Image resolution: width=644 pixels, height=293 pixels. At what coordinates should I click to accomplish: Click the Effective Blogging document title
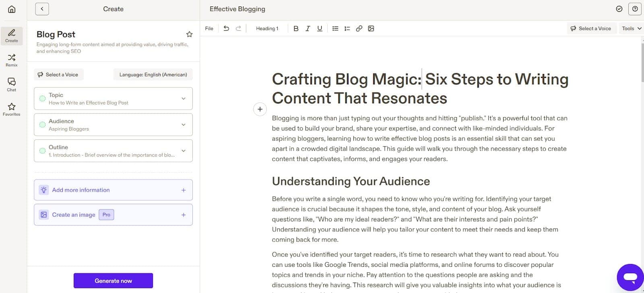click(x=237, y=9)
